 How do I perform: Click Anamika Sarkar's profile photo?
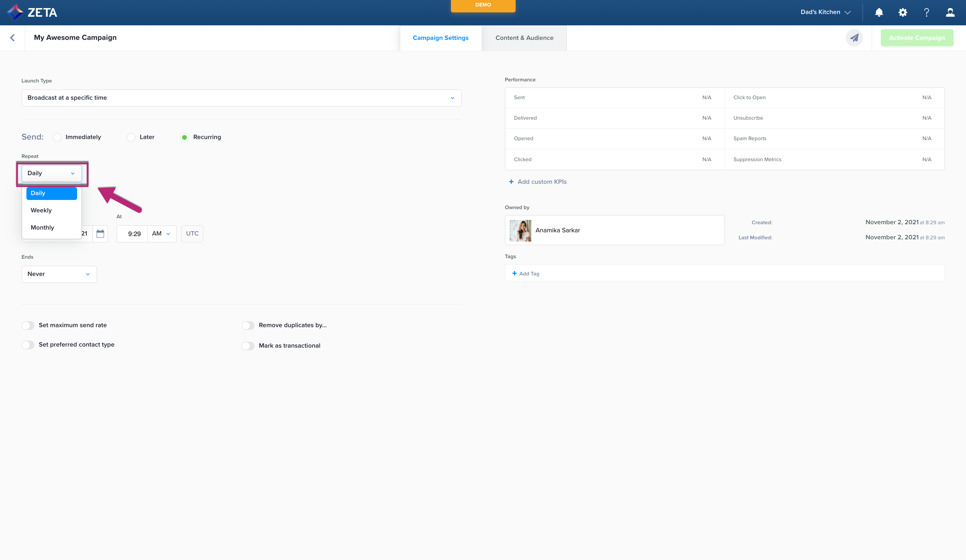click(520, 230)
